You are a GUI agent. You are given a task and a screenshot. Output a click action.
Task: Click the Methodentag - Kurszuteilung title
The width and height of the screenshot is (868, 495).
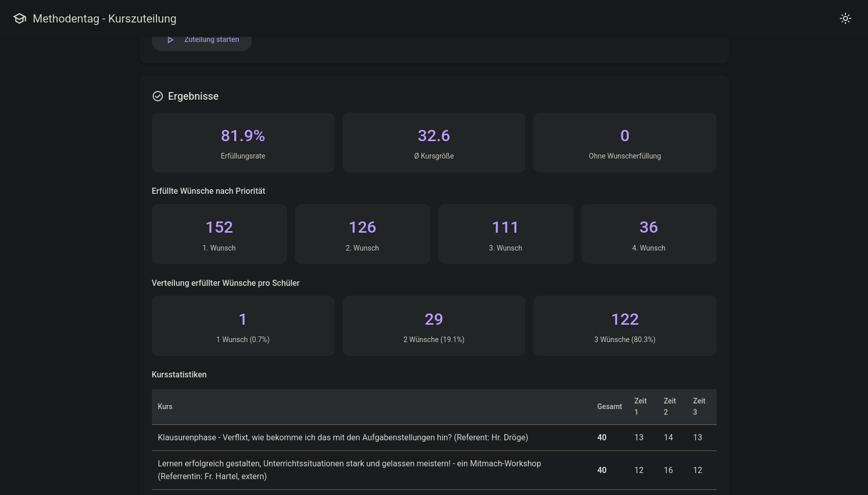pyautogui.click(x=105, y=18)
